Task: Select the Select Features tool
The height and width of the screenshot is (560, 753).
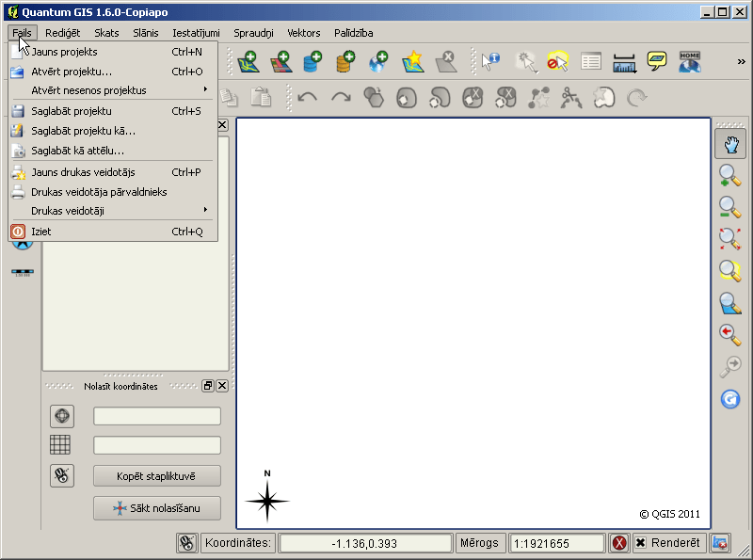Action: [x=526, y=62]
